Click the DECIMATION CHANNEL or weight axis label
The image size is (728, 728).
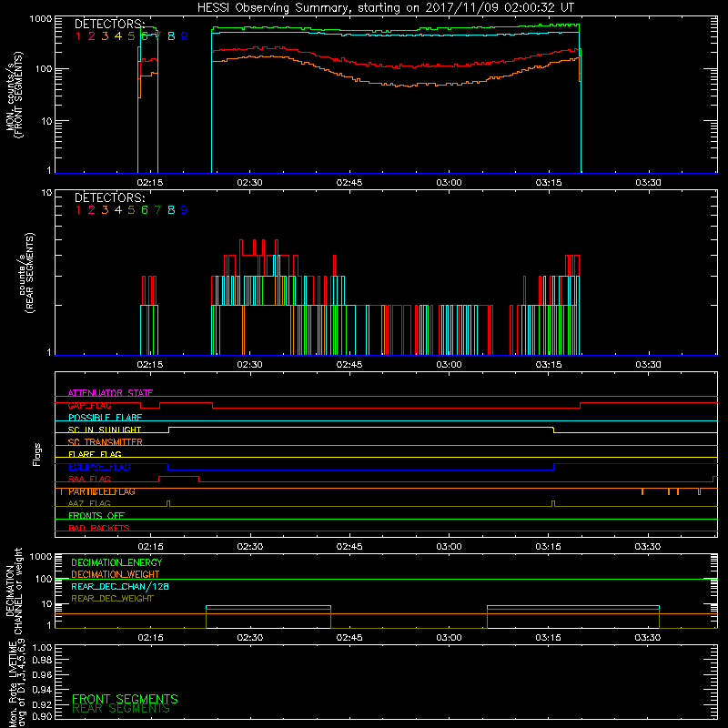[x=14, y=591]
